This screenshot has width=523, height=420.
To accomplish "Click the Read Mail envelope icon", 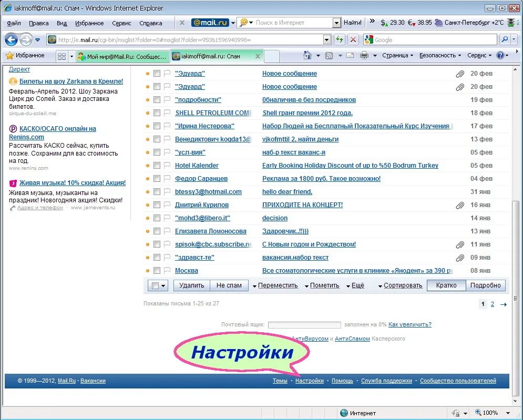I will pyautogui.click(x=350, y=55).
